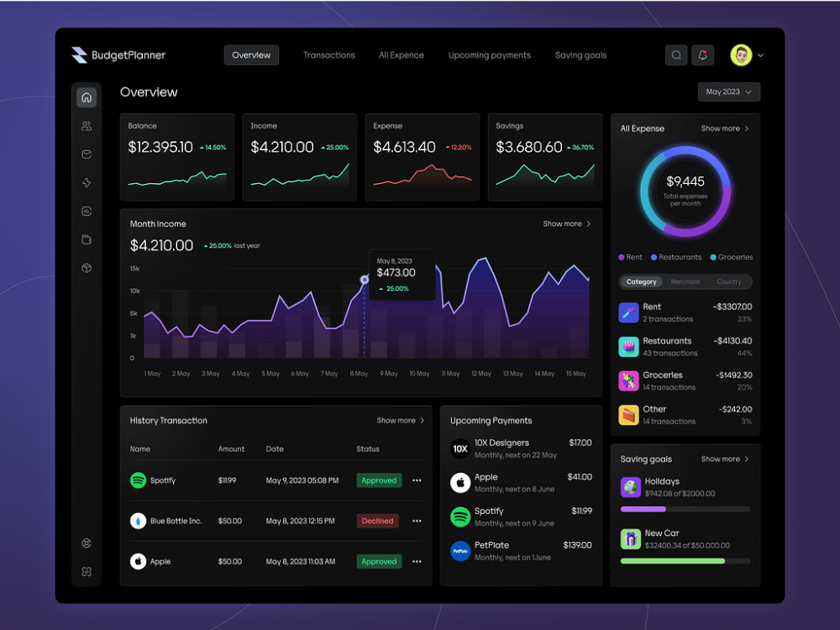
Task: Open the Balance summary card
Action: pyautogui.click(x=177, y=157)
